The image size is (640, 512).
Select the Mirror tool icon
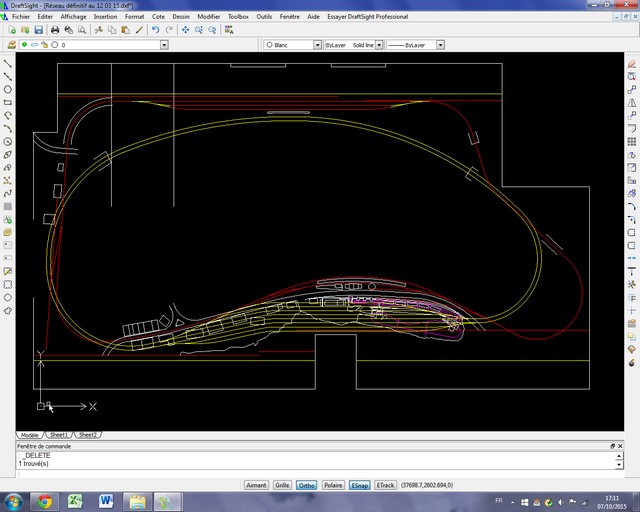click(631, 102)
